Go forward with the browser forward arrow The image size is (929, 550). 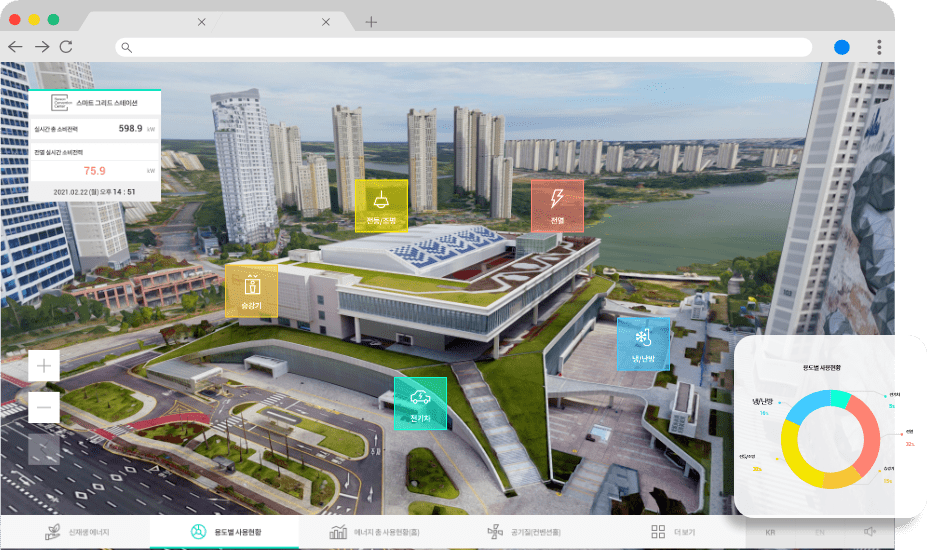point(41,47)
